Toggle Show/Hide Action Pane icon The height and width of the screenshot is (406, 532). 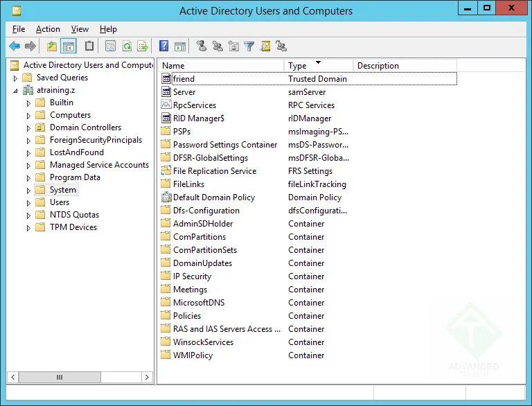point(180,46)
